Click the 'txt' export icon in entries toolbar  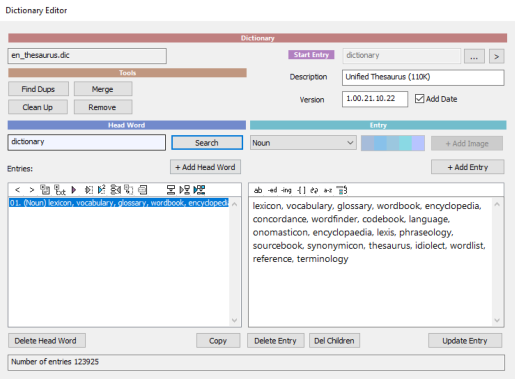pyautogui.click(x=60, y=190)
